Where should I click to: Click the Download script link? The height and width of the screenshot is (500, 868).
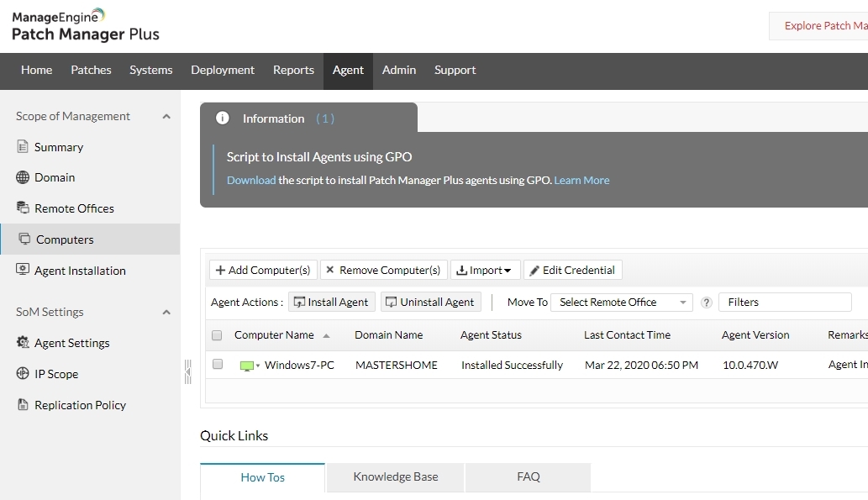[250, 181]
